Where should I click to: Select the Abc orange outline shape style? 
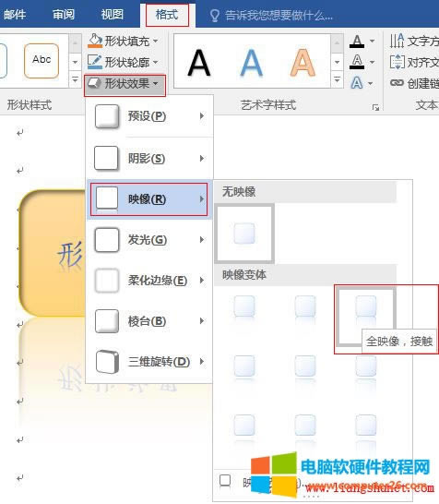pyautogui.click(x=42, y=61)
